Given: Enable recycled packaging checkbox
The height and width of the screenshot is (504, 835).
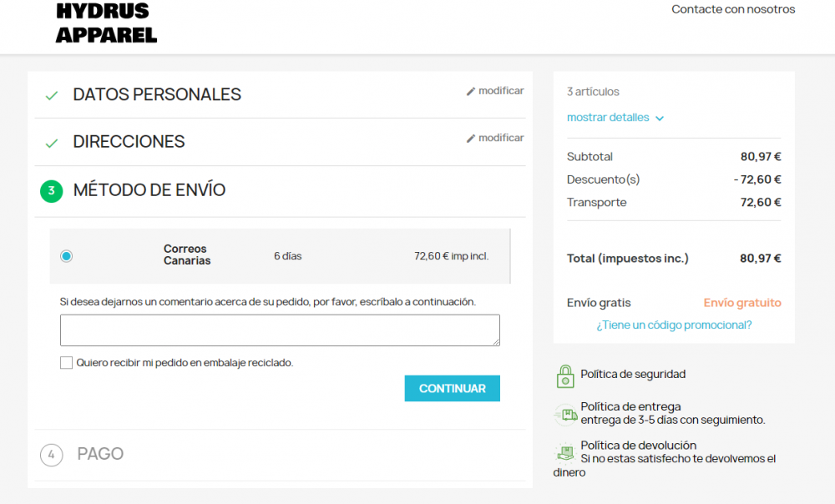Looking at the screenshot, I should pyautogui.click(x=66, y=362).
